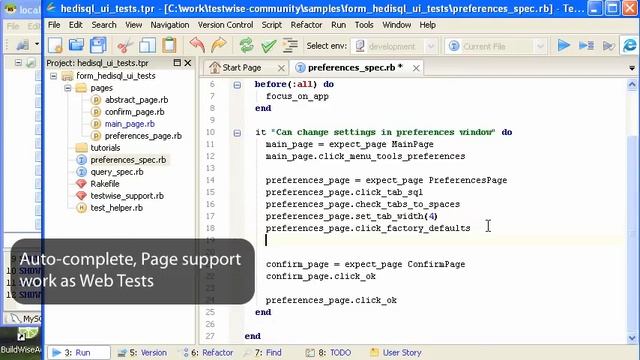Viewport: 640px width, 360px height.
Task: Click the Cut scissors icon
Action: [125, 46]
